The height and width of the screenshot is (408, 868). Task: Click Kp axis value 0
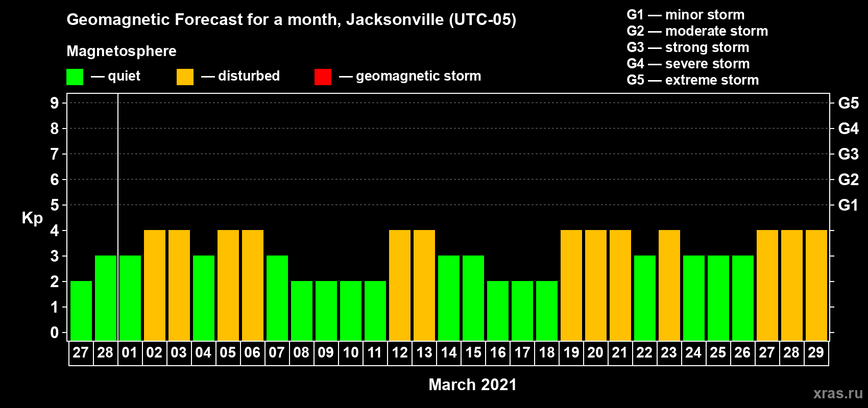pos(55,333)
